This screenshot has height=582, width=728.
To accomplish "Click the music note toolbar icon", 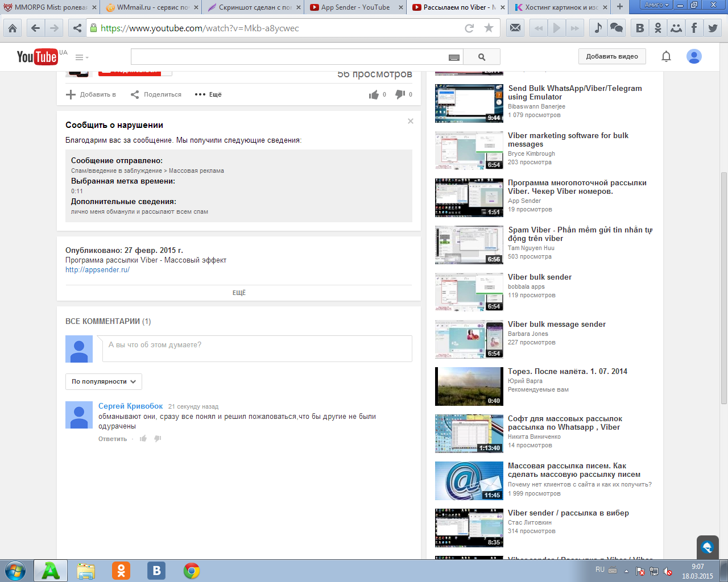I will point(598,28).
